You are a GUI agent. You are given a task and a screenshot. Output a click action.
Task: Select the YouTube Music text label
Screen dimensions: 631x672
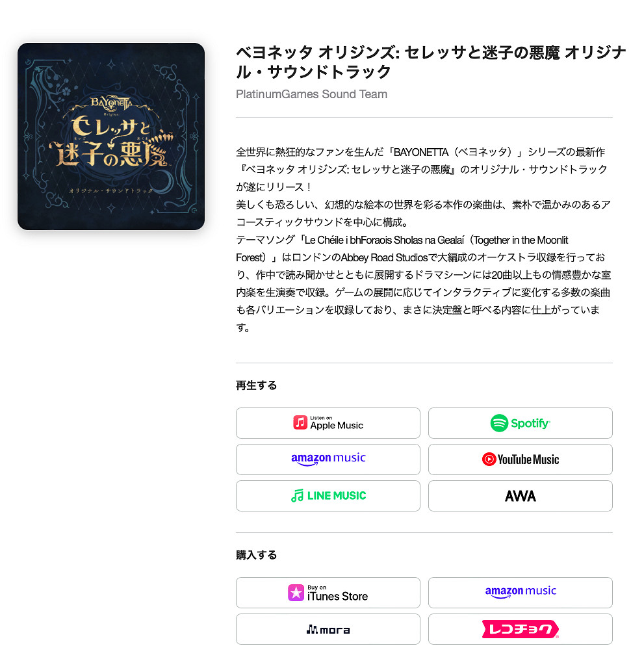[x=528, y=459]
